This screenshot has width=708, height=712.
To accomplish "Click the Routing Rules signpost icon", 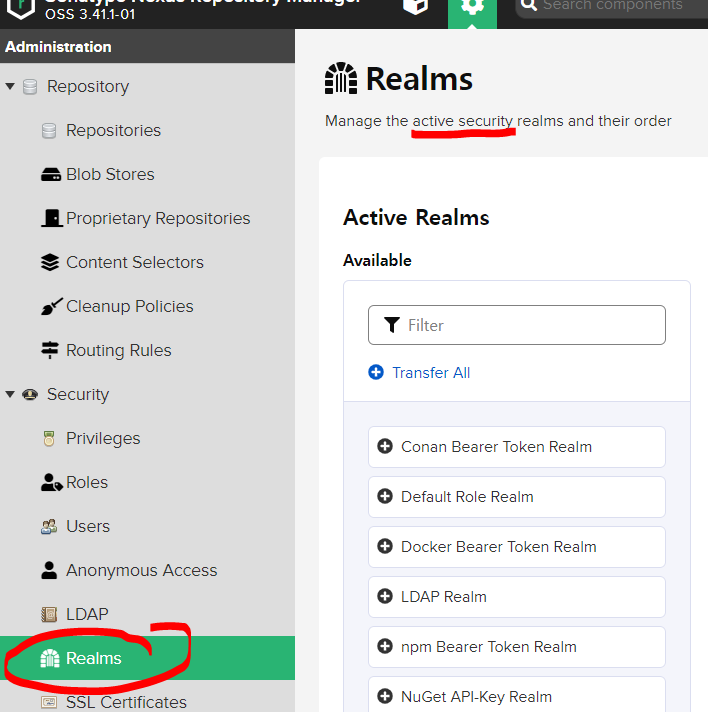I will (50, 350).
